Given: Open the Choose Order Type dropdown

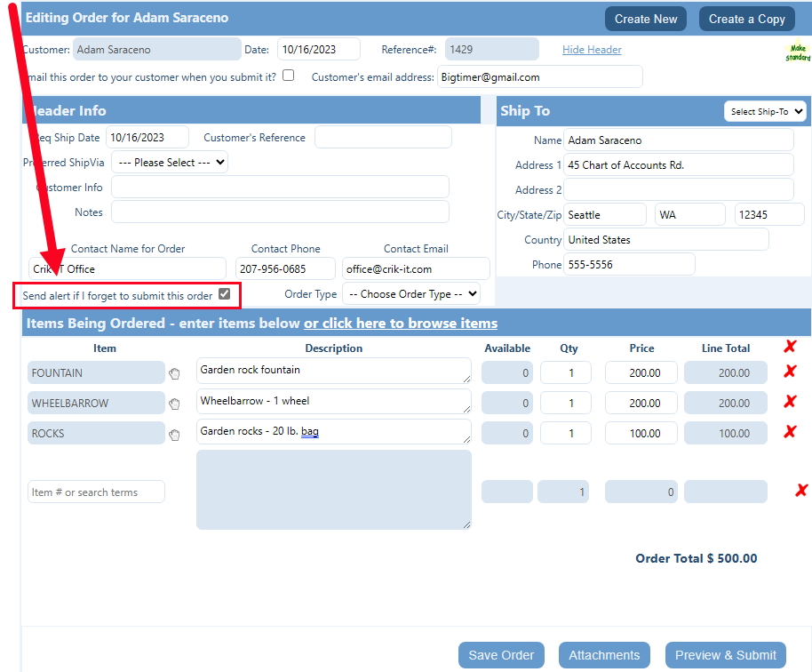Looking at the screenshot, I should [x=411, y=294].
